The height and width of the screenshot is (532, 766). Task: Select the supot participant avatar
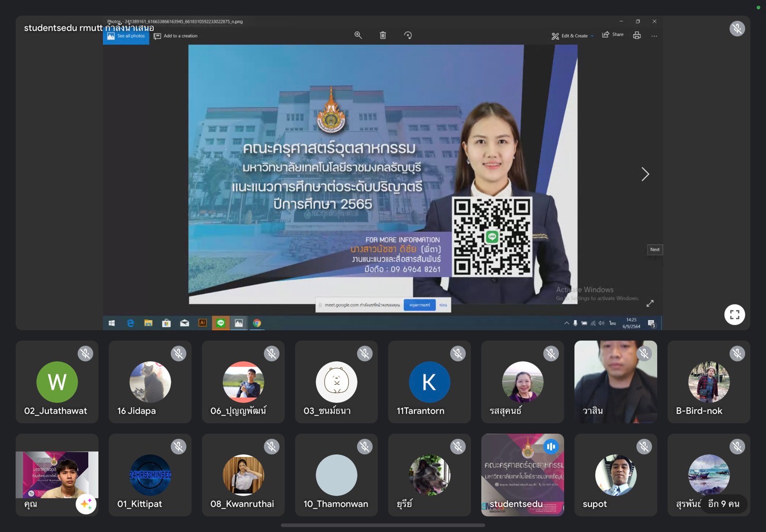click(616, 475)
